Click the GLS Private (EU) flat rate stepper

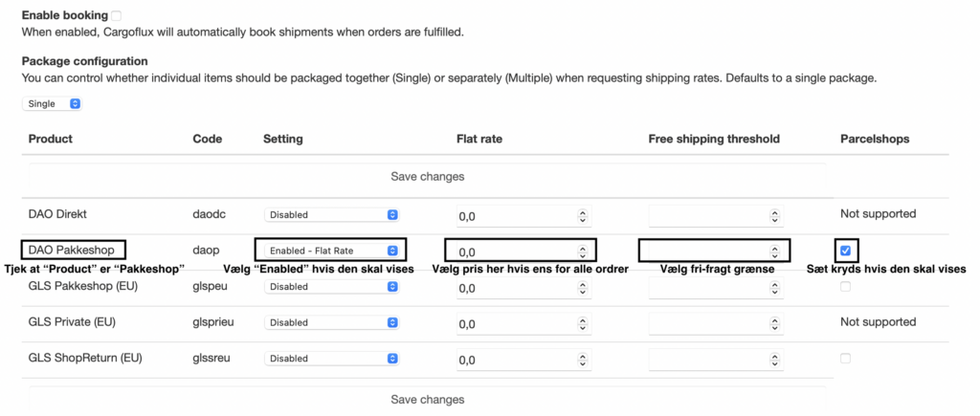(583, 325)
